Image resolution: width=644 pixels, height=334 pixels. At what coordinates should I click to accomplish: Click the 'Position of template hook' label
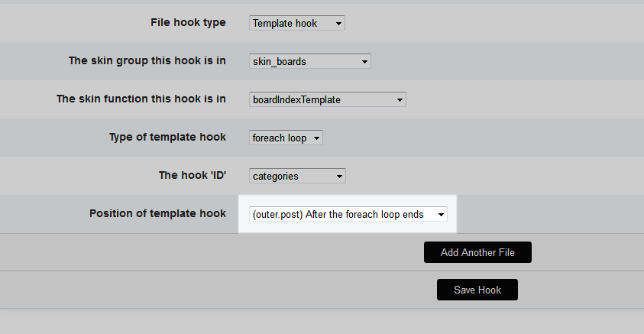157,213
